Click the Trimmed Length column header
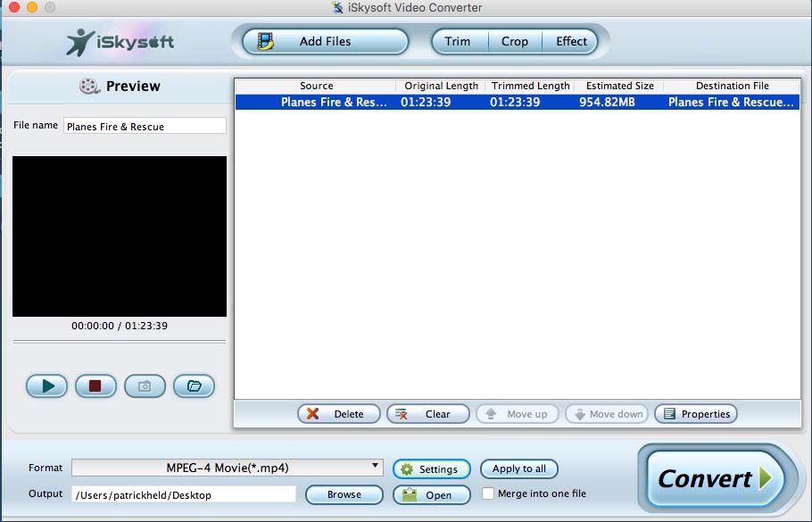The image size is (812, 522). pyautogui.click(x=530, y=86)
